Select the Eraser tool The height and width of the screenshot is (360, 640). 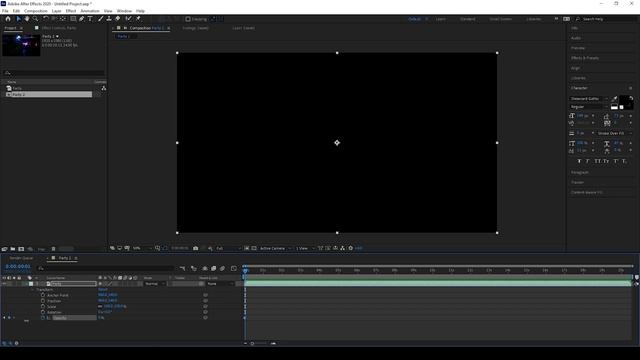[x=118, y=19]
